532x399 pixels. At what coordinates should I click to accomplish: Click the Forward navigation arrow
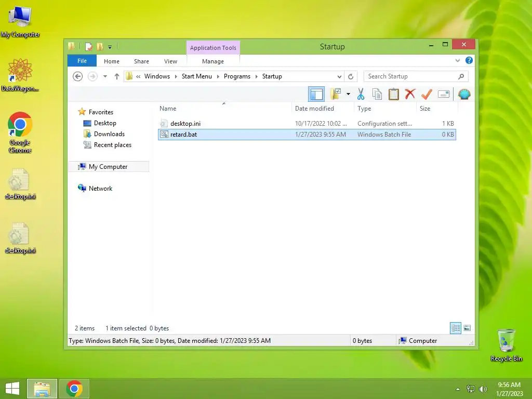point(92,76)
